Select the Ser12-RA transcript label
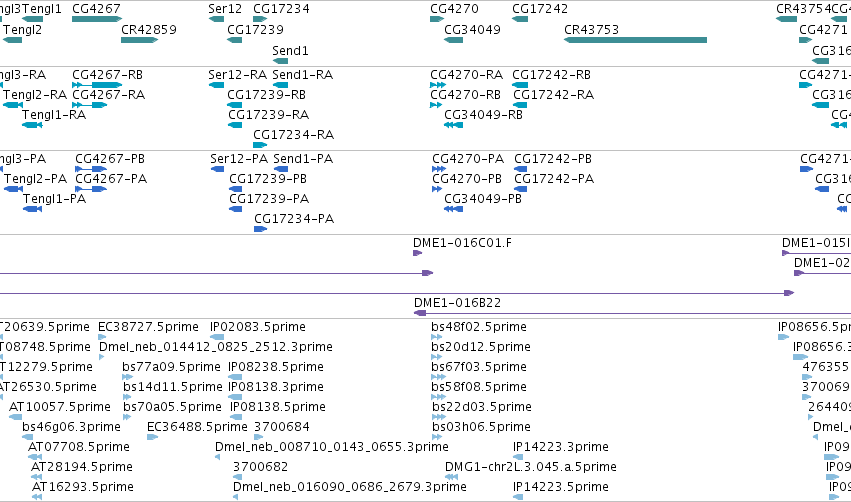Viewport: 851px width, 502px height. point(238,74)
